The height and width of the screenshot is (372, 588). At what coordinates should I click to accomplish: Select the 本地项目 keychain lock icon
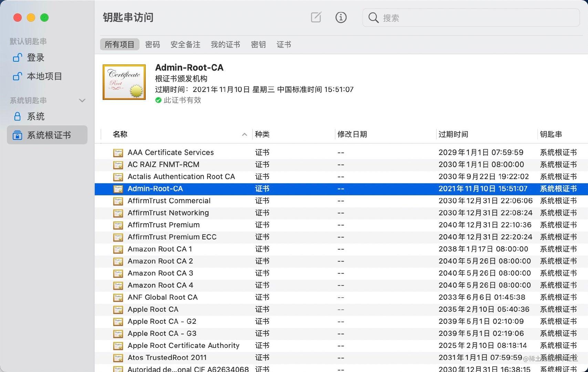coord(17,76)
